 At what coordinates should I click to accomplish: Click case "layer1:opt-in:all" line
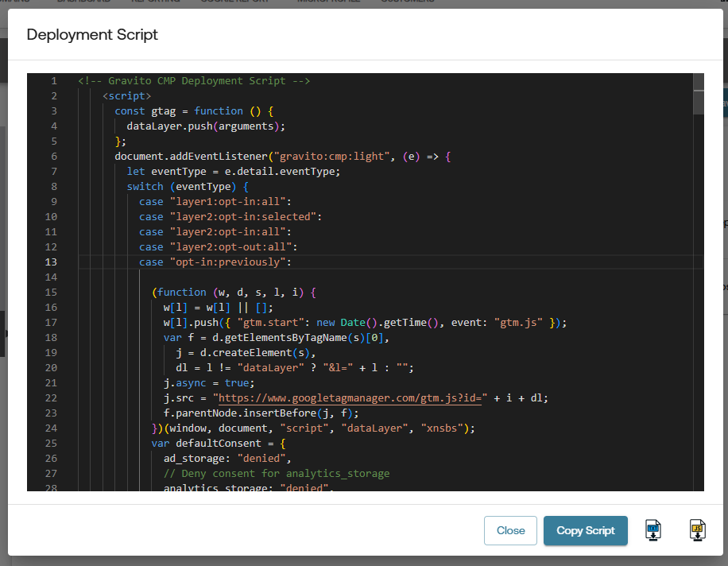[x=215, y=201]
